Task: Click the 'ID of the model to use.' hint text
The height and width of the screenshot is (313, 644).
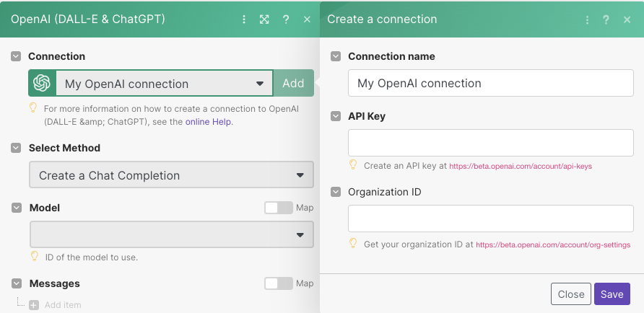Action: (x=91, y=257)
